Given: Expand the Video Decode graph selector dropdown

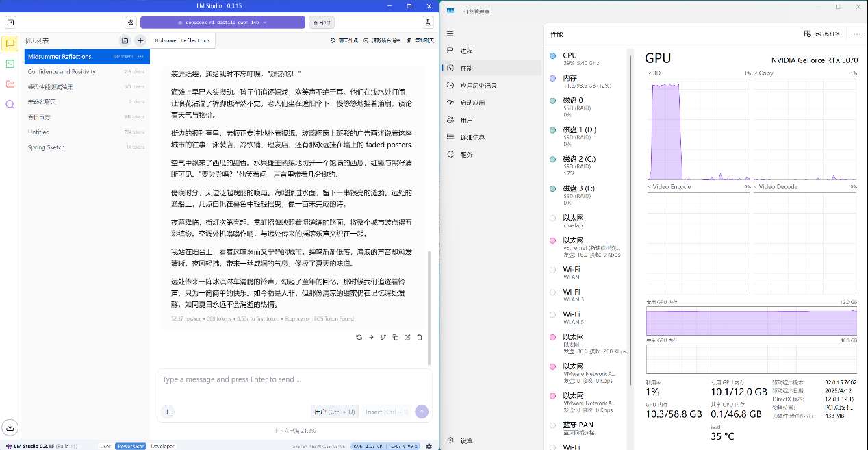Looking at the screenshot, I should pyautogui.click(x=774, y=186).
